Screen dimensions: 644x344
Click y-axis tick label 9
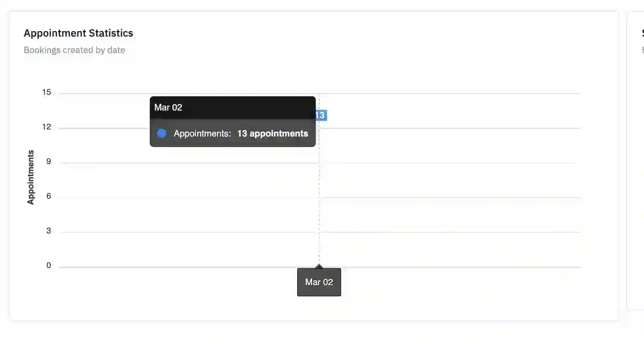click(x=48, y=161)
